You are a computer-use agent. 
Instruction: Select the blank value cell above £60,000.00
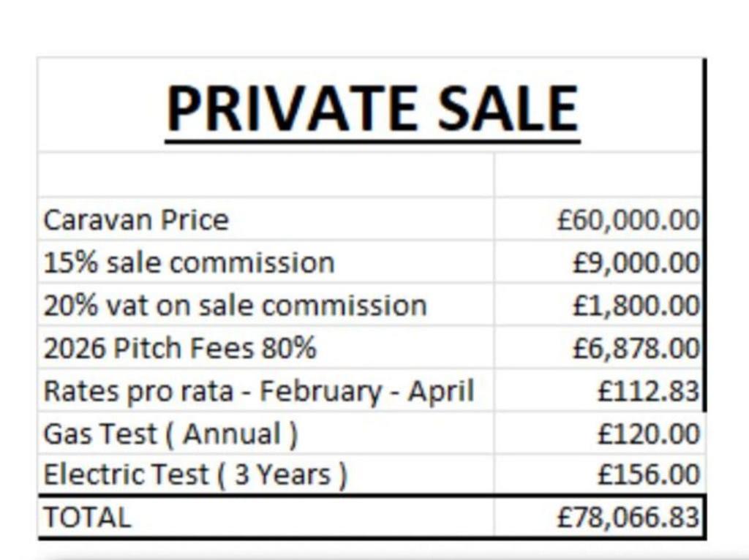[x=598, y=174]
